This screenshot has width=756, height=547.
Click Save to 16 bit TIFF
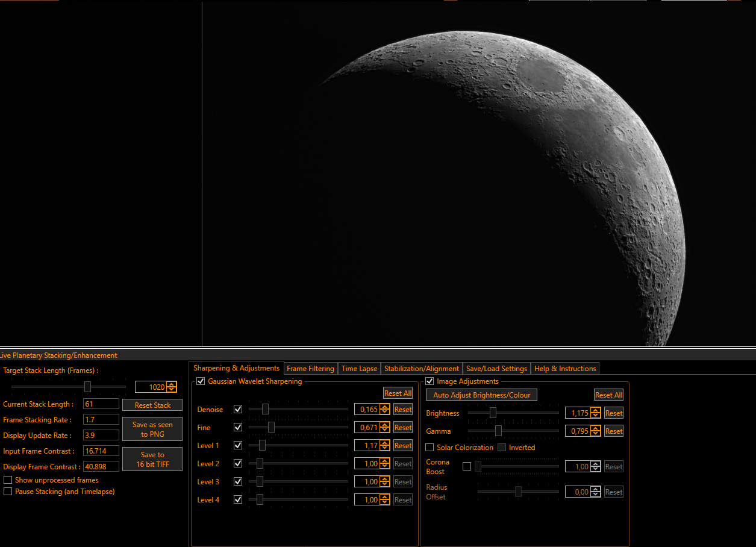coord(152,460)
